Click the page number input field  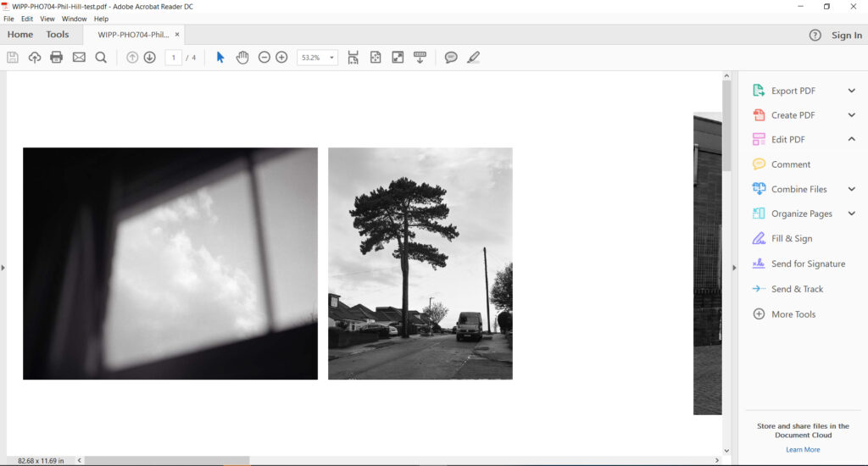(x=173, y=57)
